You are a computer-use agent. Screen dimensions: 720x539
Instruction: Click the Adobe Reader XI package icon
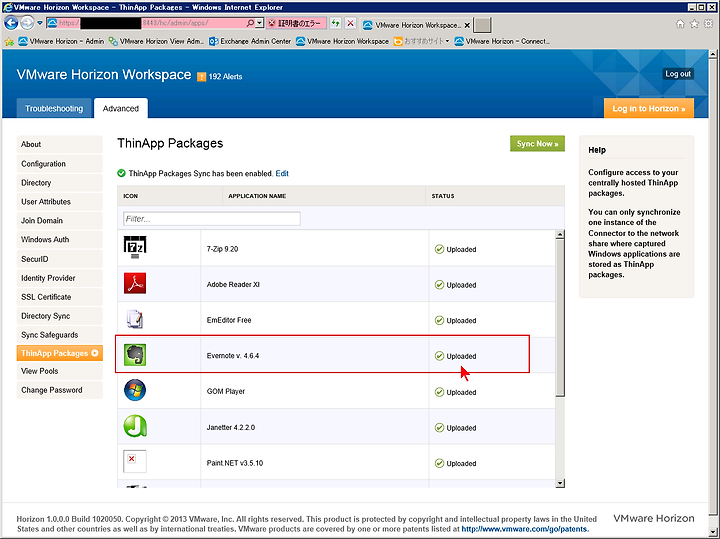(x=135, y=283)
